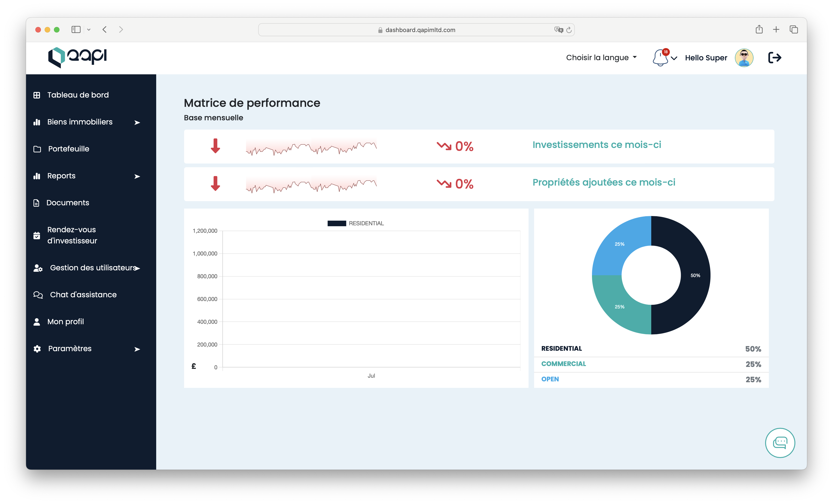Click the Documents file icon
The width and height of the screenshot is (833, 504).
36,202
